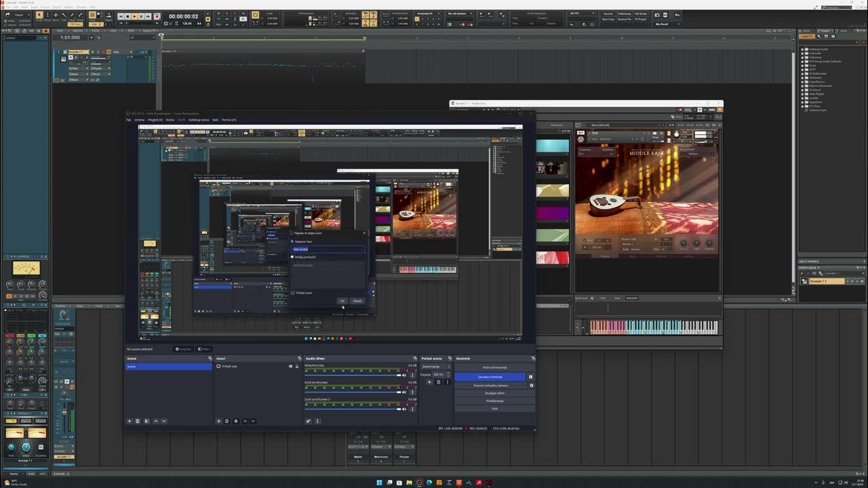The height and width of the screenshot is (488, 868).
Task: Mute the Zvuk sa računara channel
Action: point(403,392)
